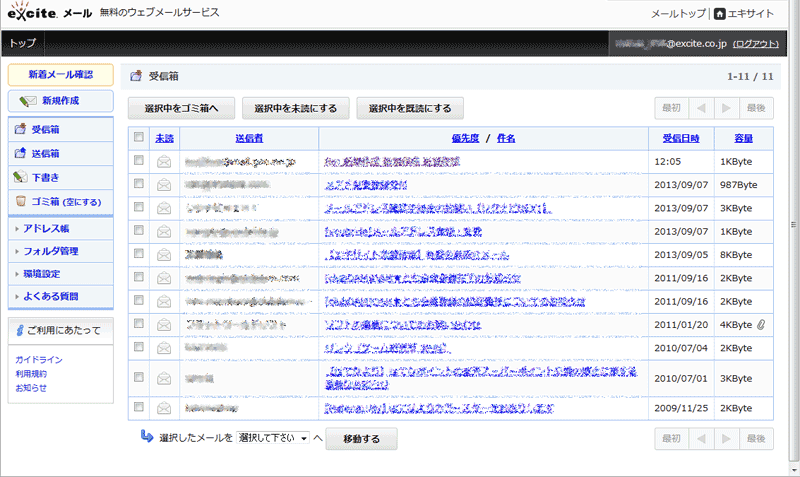Open subject link in 12:05 row
Image resolution: width=800 pixels, height=477 pixels.
tap(392, 162)
